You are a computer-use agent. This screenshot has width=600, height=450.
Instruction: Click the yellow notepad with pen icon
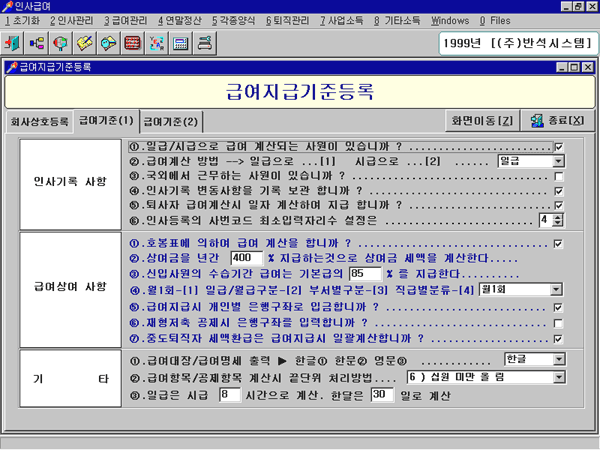coord(85,44)
